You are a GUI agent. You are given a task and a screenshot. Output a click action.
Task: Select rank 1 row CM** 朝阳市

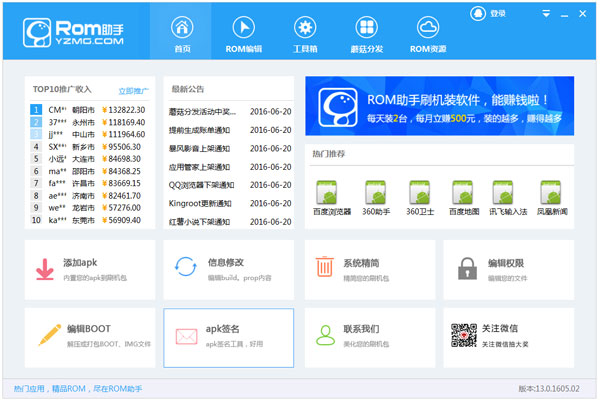click(x=88, y=110)
